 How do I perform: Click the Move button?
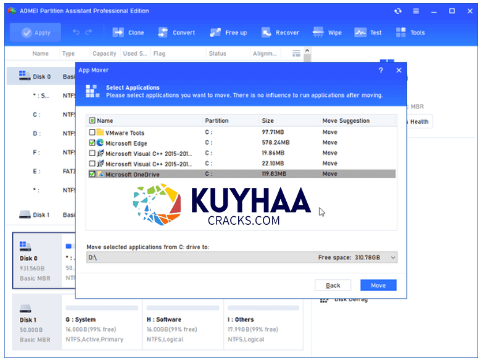378,285
